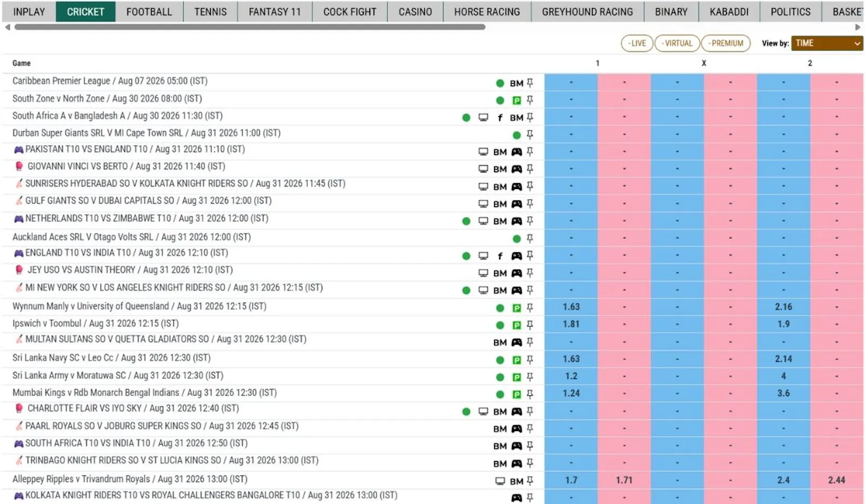Open the KABADDI tab
Screen dimensions: 865x504
tap(729, 11)
